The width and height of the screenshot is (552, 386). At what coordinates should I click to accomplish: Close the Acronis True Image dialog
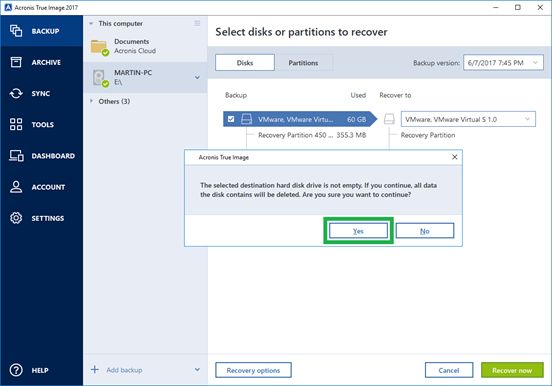tap(454, 157)
